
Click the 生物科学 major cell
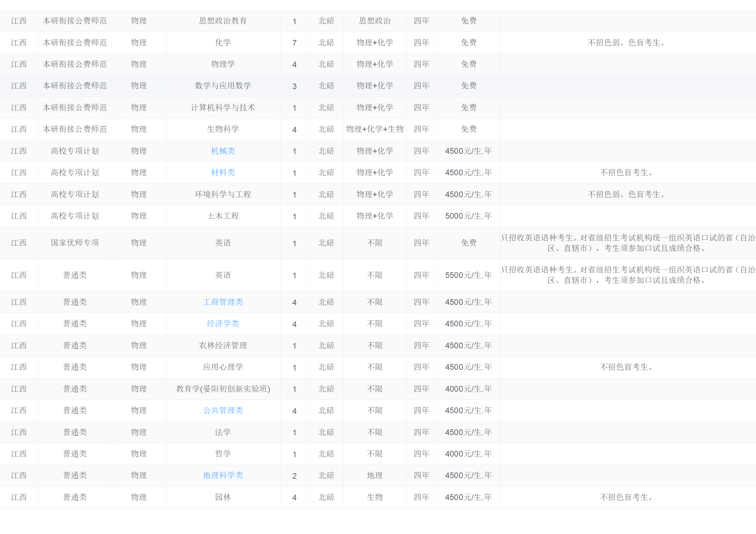coord(223,129)
